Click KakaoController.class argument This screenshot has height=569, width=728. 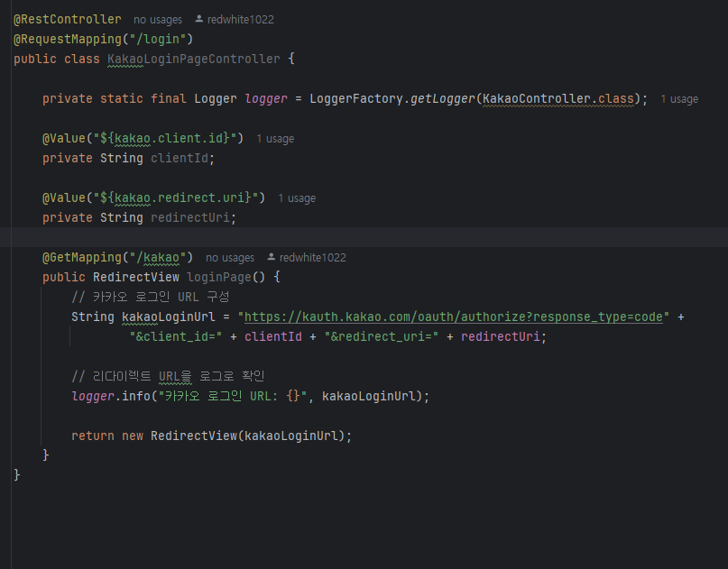tap(558, 99)
